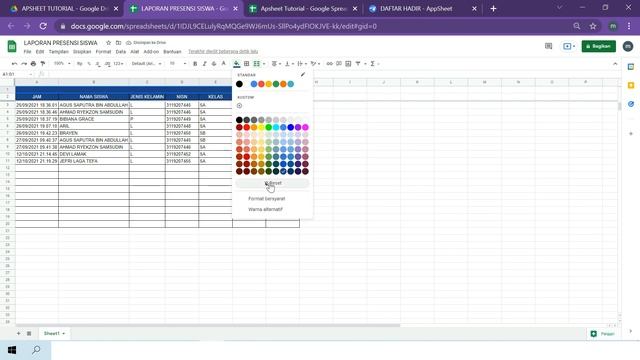Open the Tampilan menu
The width and height of the screenshot is (640, 360).
click(x=59, y=52)
